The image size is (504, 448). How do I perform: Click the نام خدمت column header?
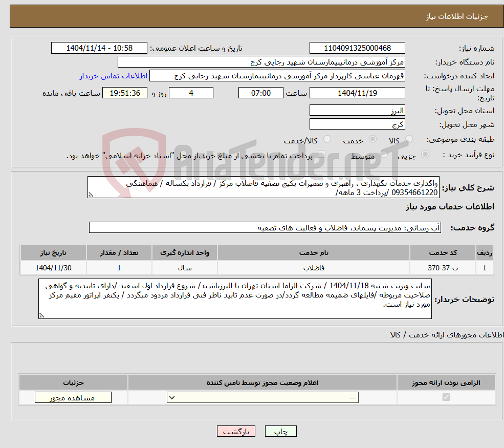click(314, 253)
